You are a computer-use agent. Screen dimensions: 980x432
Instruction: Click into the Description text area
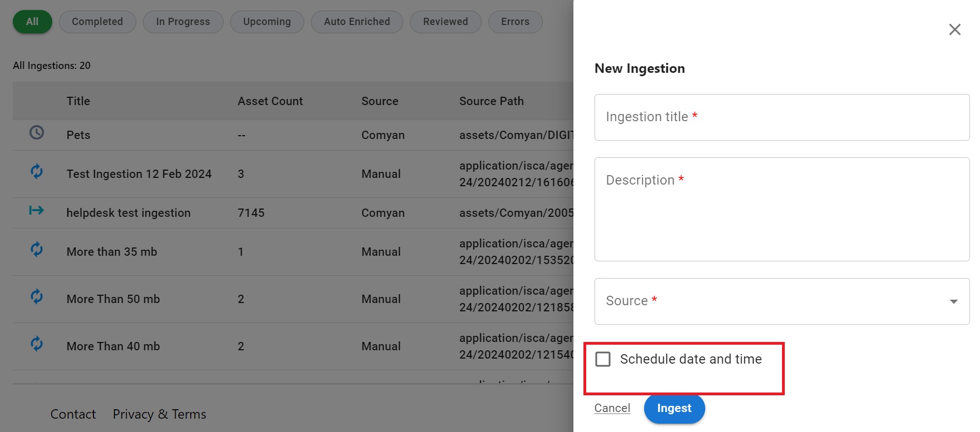point(781,209)
